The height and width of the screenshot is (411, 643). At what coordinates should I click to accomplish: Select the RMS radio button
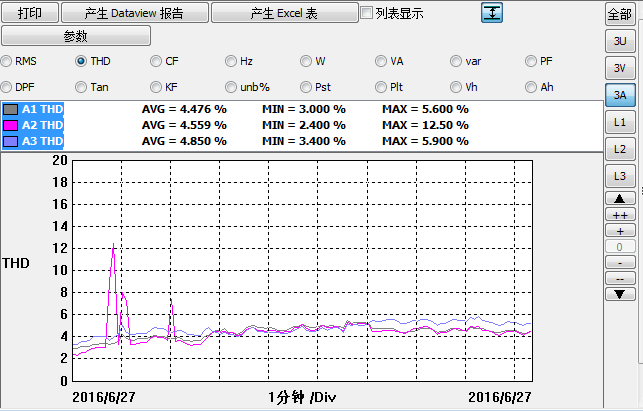coord(6,62)
